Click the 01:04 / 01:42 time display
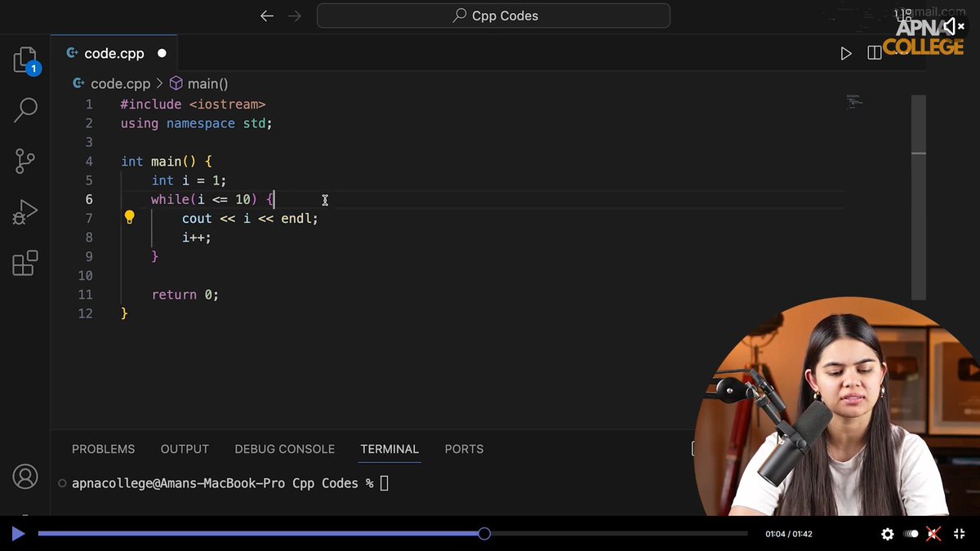 coord(789,534)
